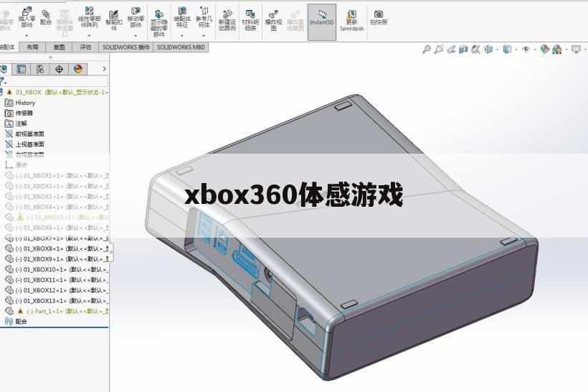Toggle the Instant3D button
This screenshot has height=392, width=588.
click(x=322, y=22)
